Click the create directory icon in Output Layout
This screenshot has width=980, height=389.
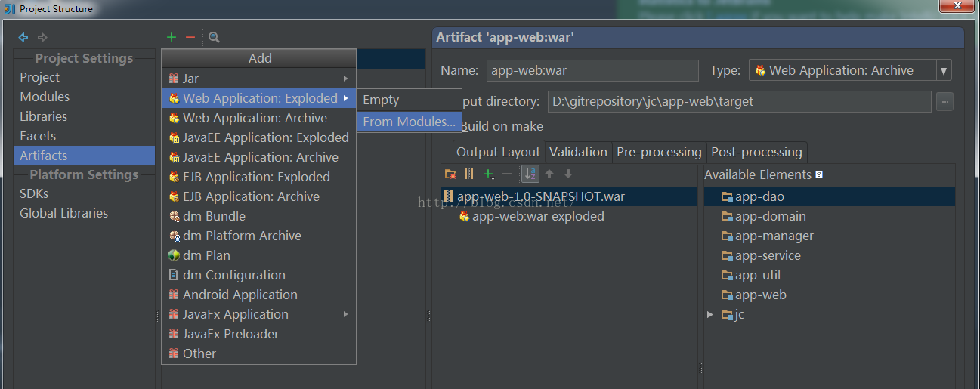450,174
